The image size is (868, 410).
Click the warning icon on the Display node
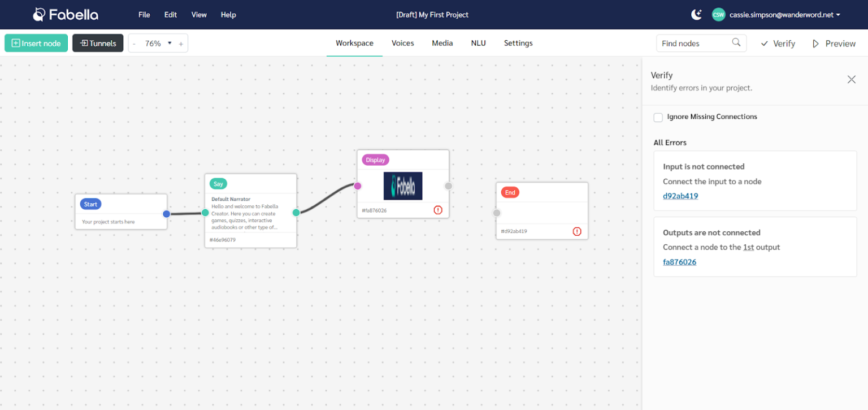pyautogui.click(x=437, y=210)
